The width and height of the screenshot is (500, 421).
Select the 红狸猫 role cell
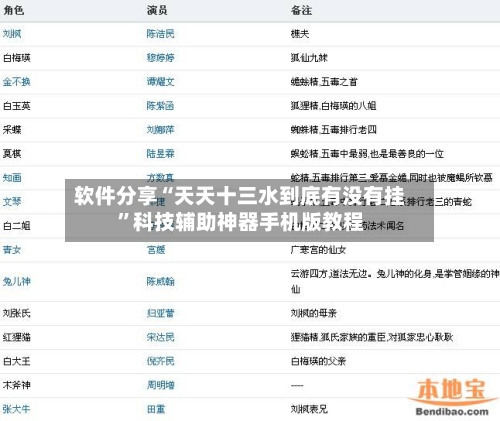pyautogui.click(x=17, y=337)
